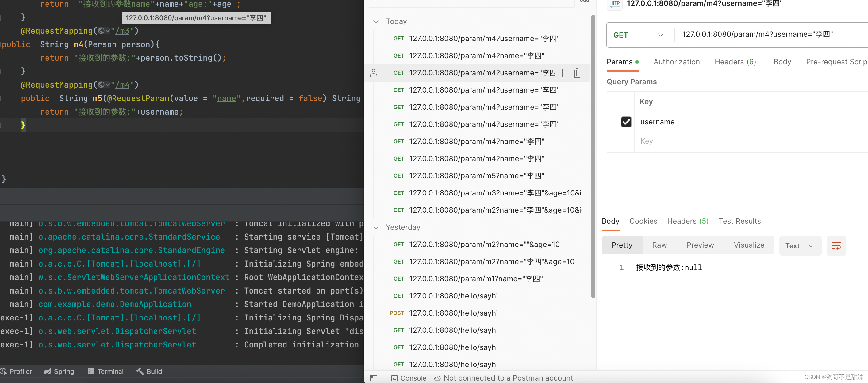Toggle word wrap icon in response viewer
868x383 pixels.
[x=836, y=246]
